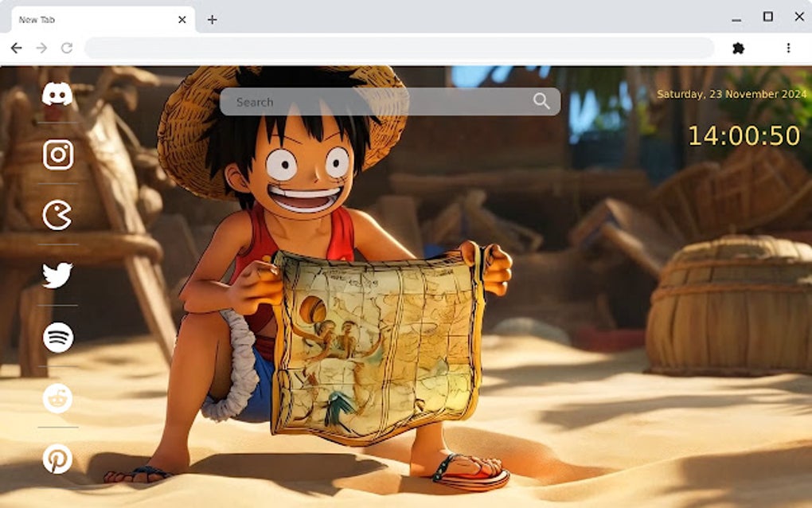The image size is (812, 508).
Task: Click the browser Extensions puzzle icon
Action: point(738,48)
